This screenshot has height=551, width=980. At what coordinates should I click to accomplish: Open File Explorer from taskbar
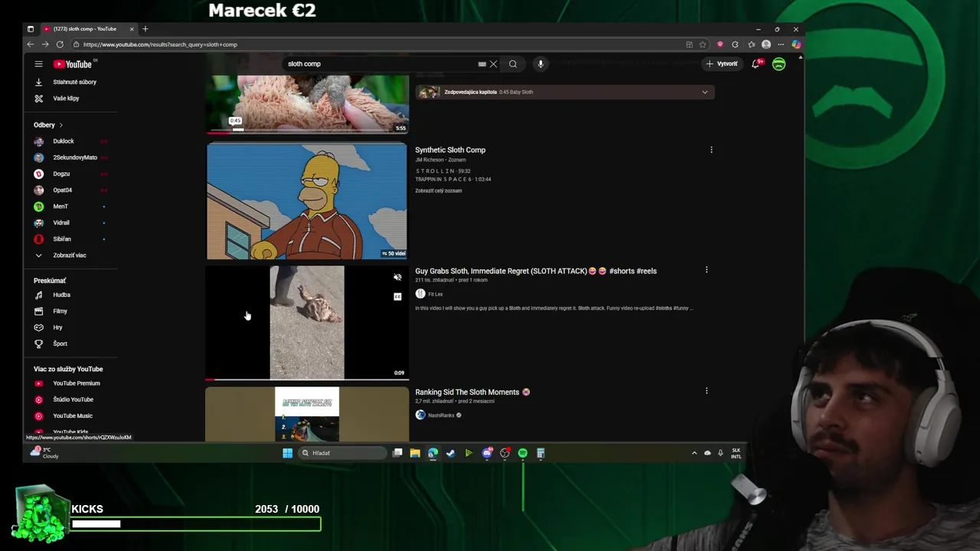point(415,453)
